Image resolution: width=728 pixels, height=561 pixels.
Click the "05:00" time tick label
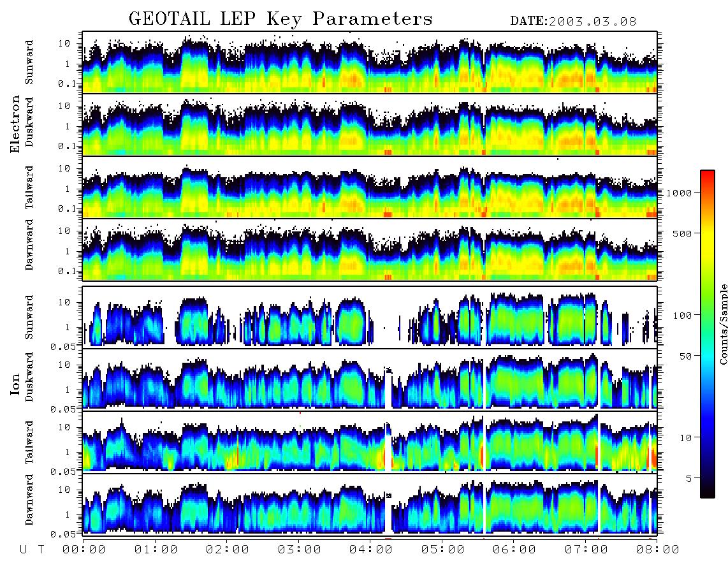point(443,550)
